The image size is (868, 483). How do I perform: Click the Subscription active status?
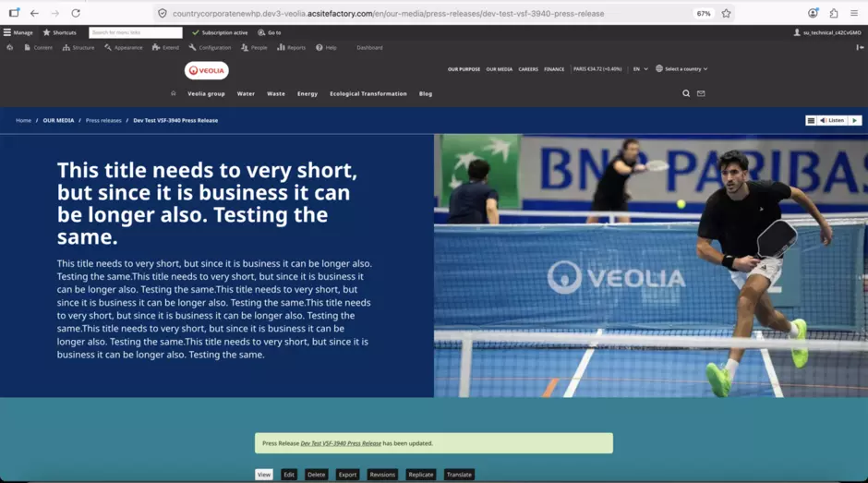(x=220, y=32)
